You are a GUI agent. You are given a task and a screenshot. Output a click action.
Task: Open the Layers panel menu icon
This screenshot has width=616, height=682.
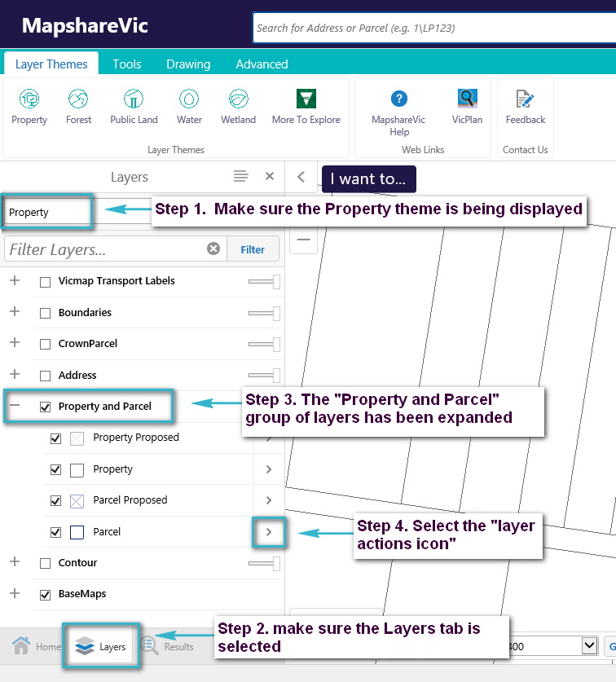(x=240, y=176)
